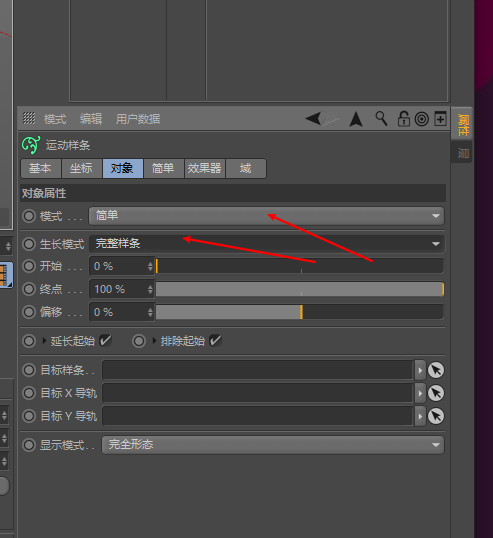Click the 目标样条 picker arrow icon
Screen dimensions: 493x538
(x=436, y=370)
